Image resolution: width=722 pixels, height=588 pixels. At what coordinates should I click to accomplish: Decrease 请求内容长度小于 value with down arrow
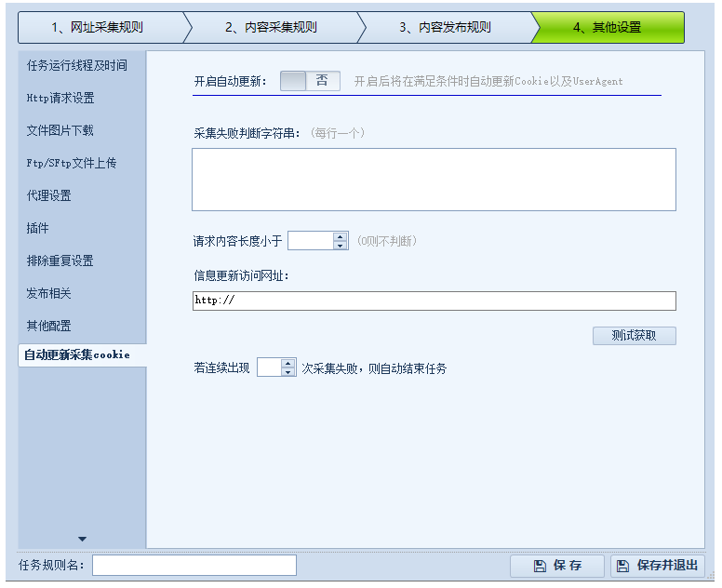[341, 246]
